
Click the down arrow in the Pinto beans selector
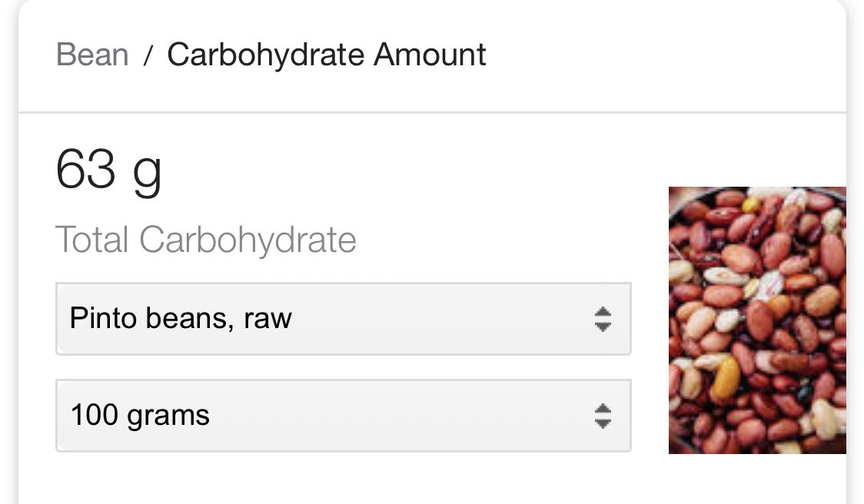click(x=603, y=327)
